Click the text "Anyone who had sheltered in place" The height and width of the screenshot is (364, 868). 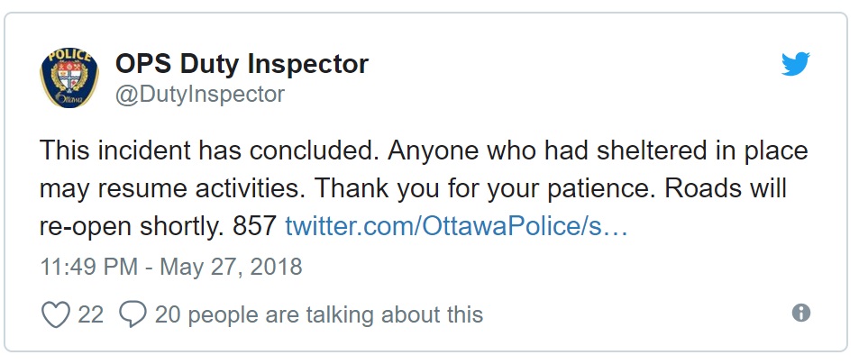(x=598, y=151)
